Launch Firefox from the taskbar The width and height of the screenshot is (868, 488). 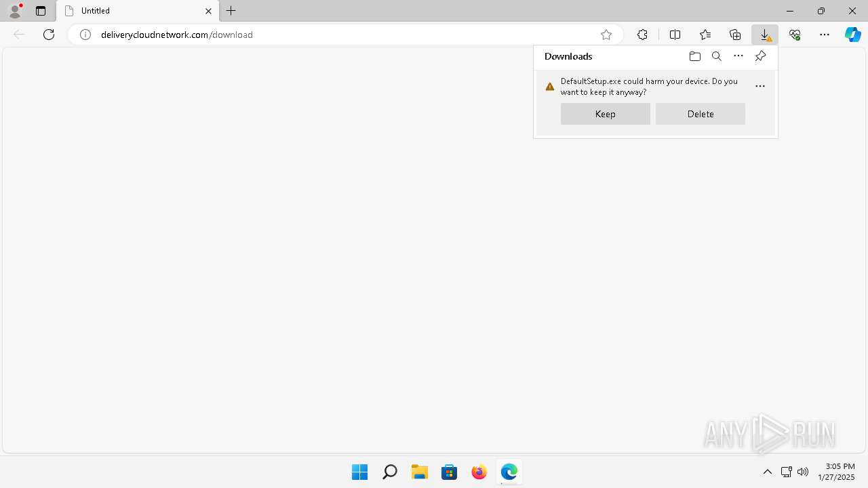pos(479,472)
